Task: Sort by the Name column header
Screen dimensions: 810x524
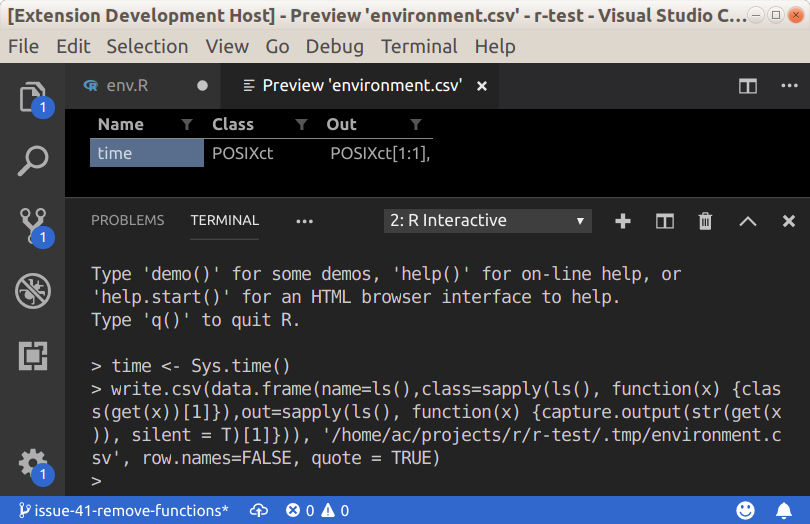Action: (121, 124)
